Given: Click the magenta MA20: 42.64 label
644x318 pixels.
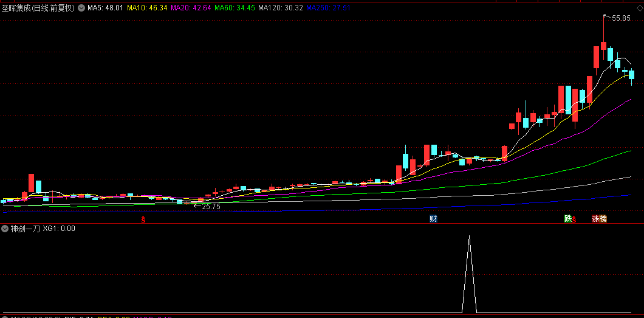Looking at the screenshot, I should 191,8.
